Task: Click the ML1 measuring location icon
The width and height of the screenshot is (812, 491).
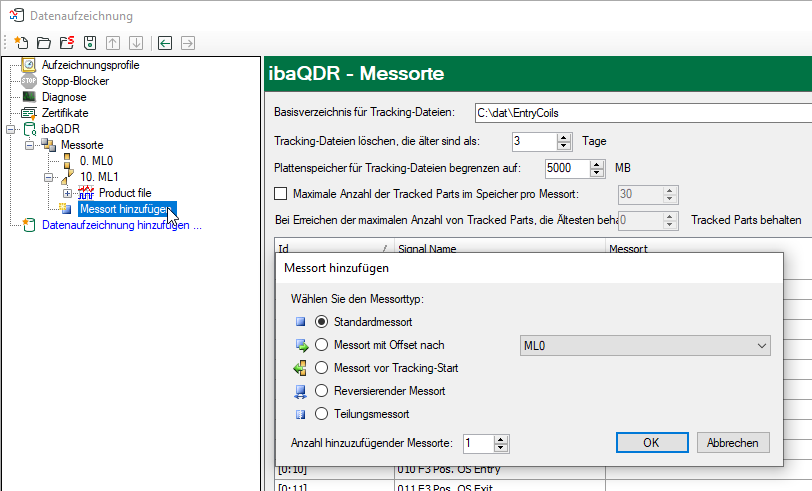Action: [67, 177]
